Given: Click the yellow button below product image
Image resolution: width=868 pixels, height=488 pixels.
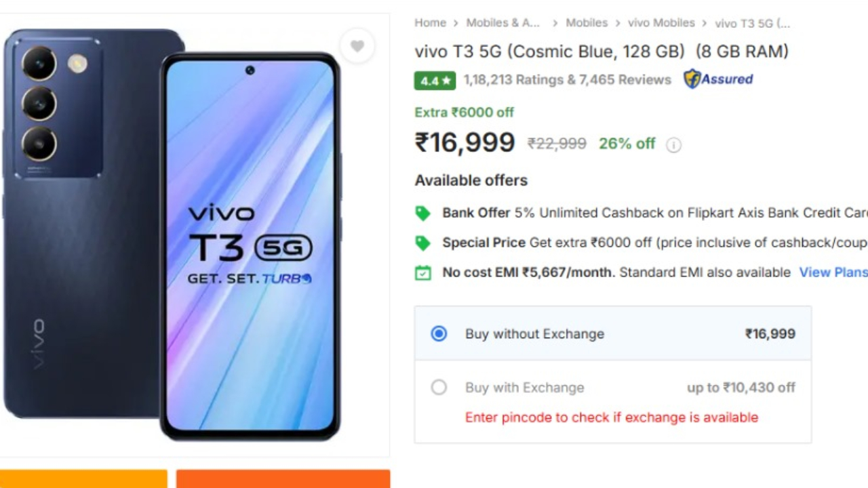Looking at the screenshot, I should click(x=83, y=479).
